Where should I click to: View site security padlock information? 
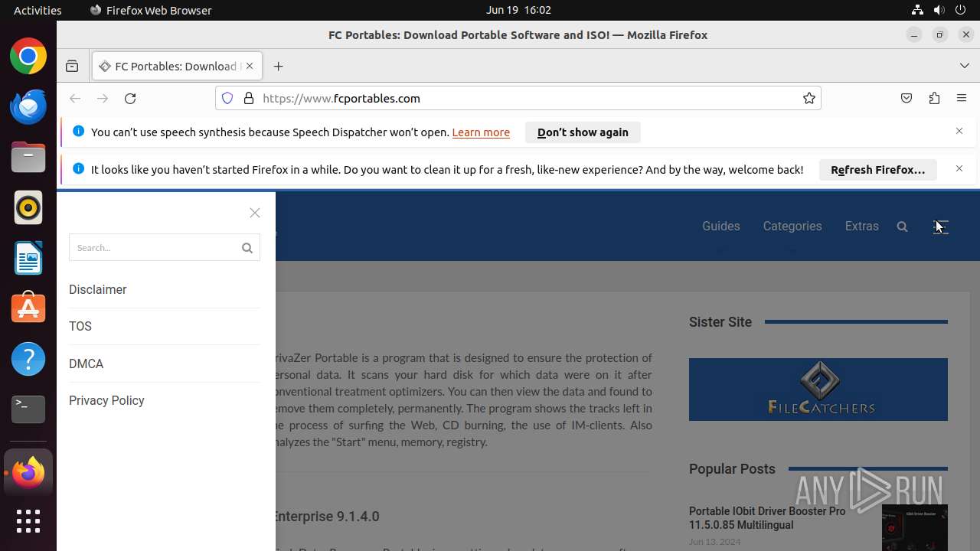tap(248, 98)
